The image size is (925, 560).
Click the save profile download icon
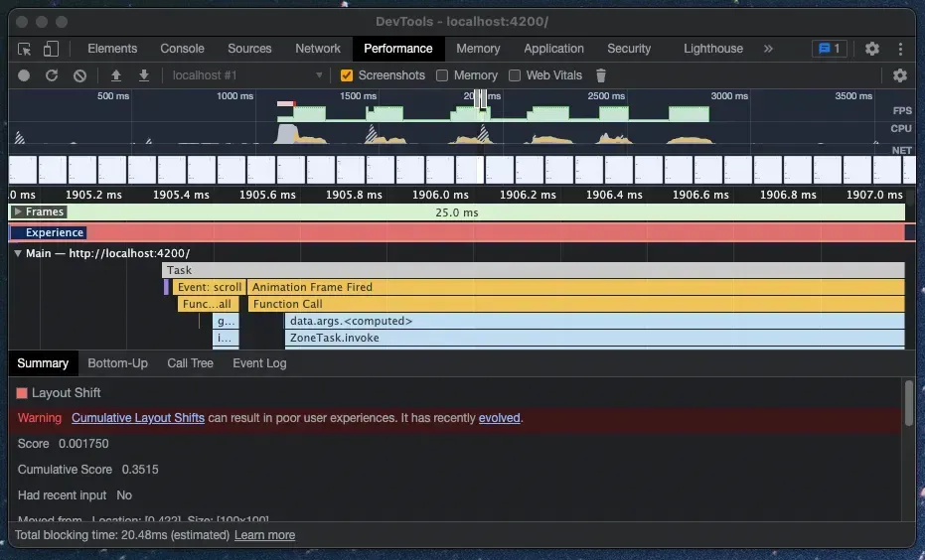[144, 75]
